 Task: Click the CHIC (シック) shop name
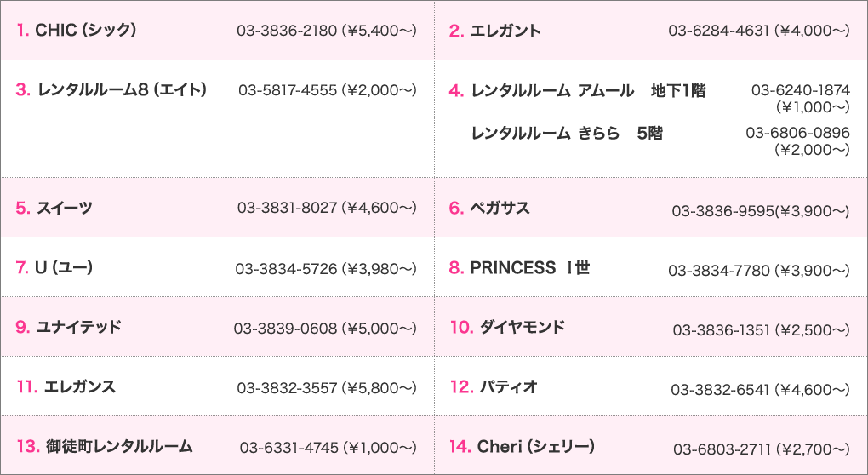point(86,31)
